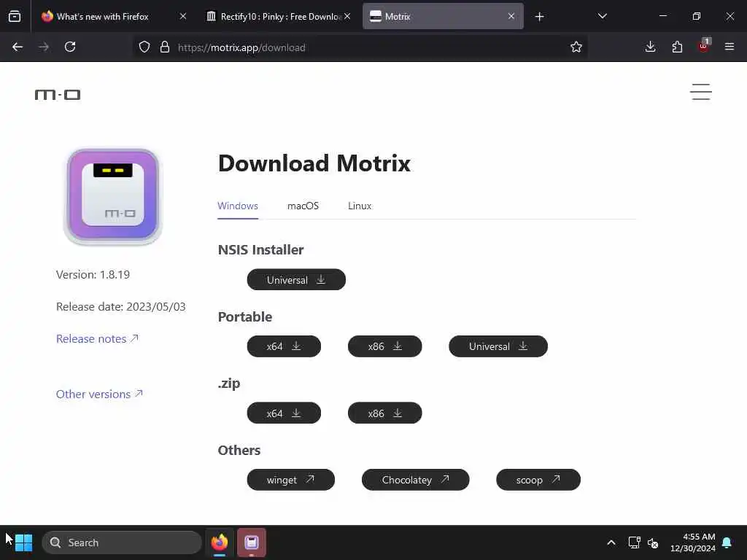The height and width of the screenshot is (560, 747).
Task: Open the extensions puzzle icon
Action: click(677, 47)
